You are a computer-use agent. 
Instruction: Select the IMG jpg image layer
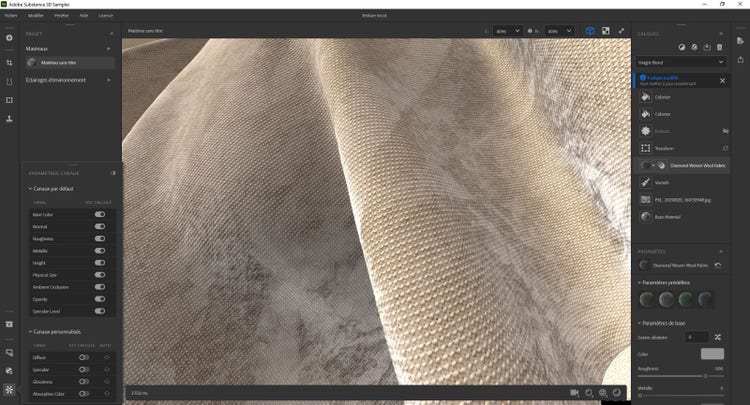683,200
